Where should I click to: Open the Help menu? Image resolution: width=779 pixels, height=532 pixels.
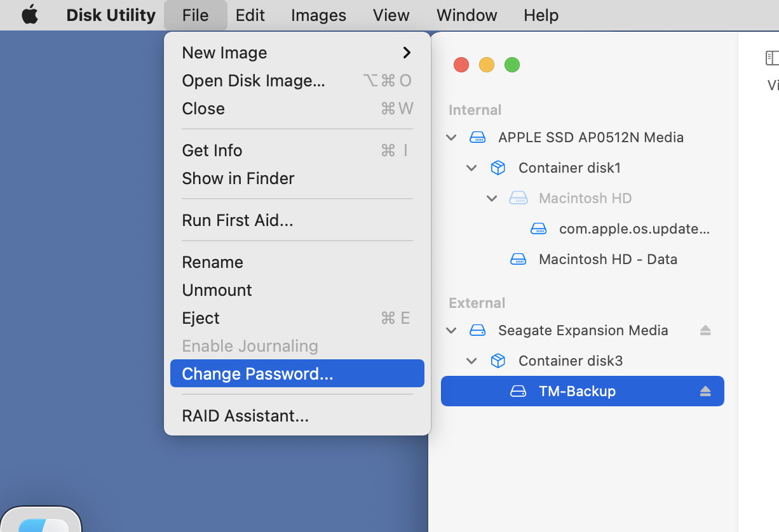click(541, 15)
